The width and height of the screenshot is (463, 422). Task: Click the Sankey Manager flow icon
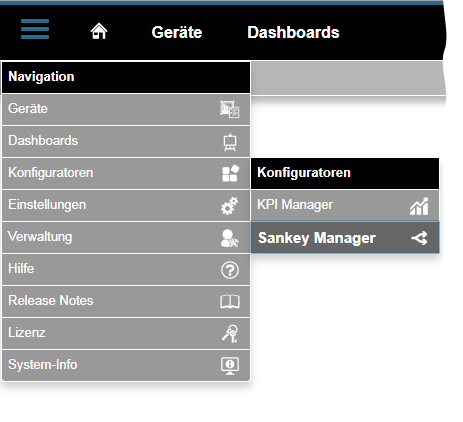pyautogui.click(x=419, y=238)
